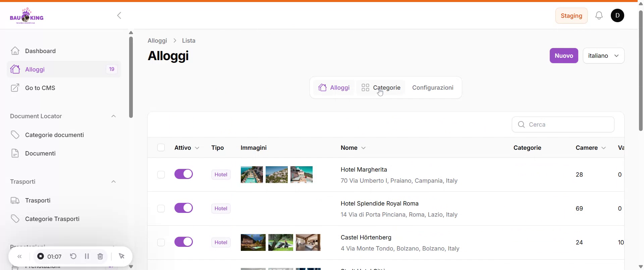Open Castel Hörtenberg entry
The width and height of the screenshot is (644, 270).
point(366,237)
